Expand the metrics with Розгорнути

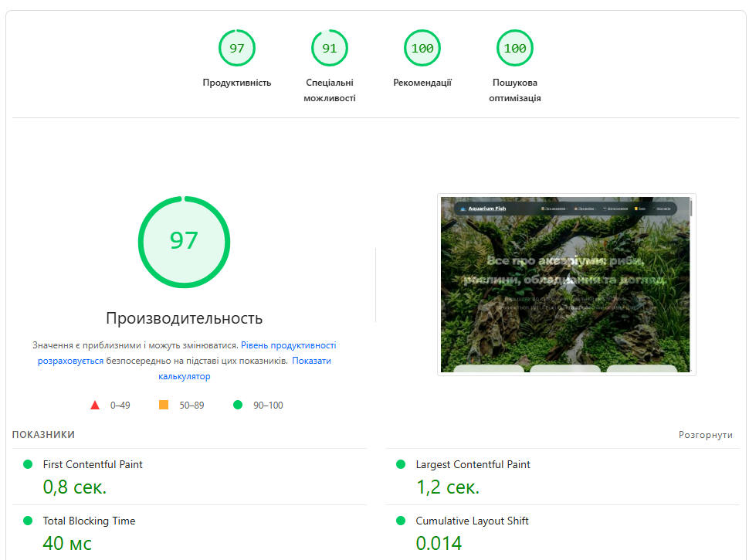(705, 435)
